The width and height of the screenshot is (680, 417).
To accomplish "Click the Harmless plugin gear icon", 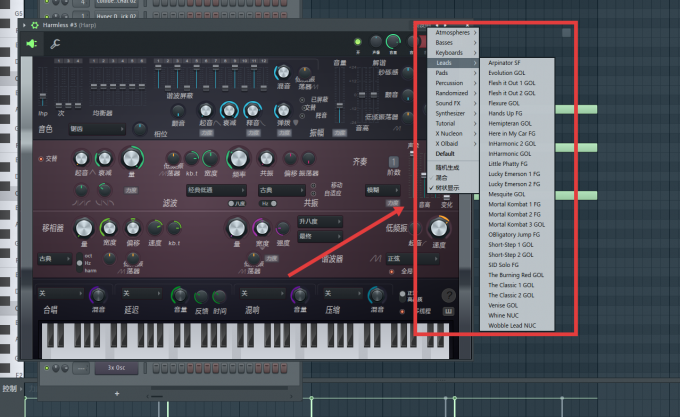I will click(x=35, y=25).
